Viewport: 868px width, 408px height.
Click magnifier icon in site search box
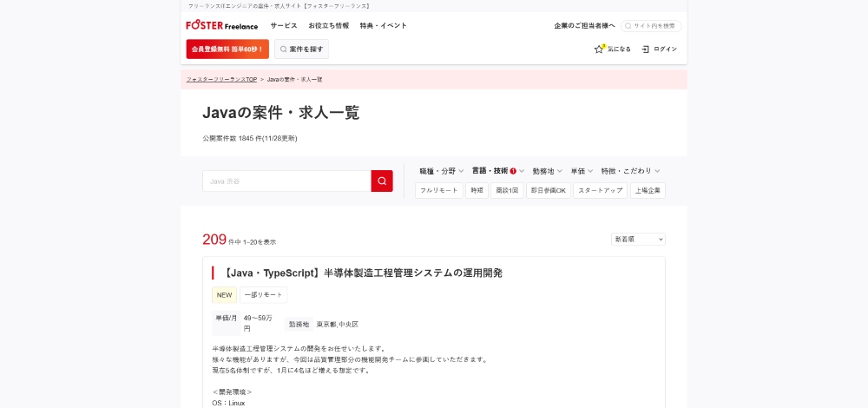[628, 26]
